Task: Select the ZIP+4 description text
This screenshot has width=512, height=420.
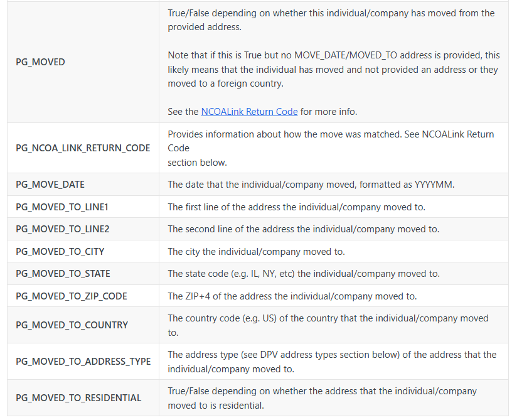Action: click(x=292, y=296)
